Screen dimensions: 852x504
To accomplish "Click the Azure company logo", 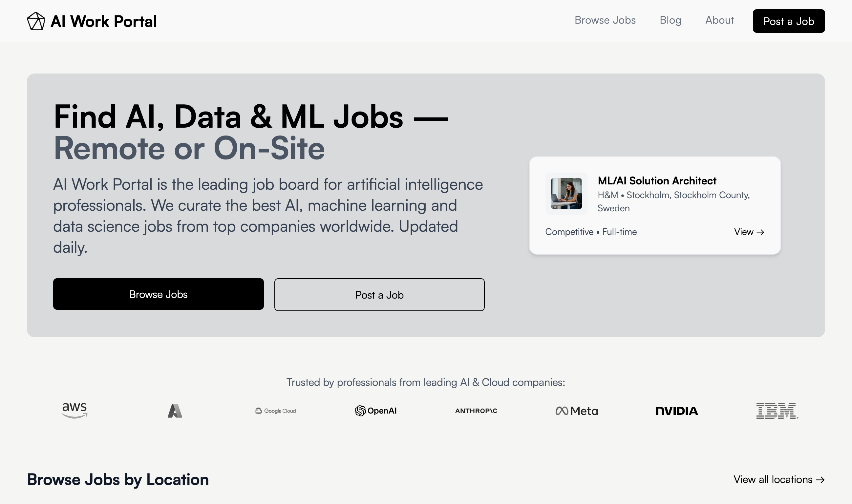I will 175,410.
